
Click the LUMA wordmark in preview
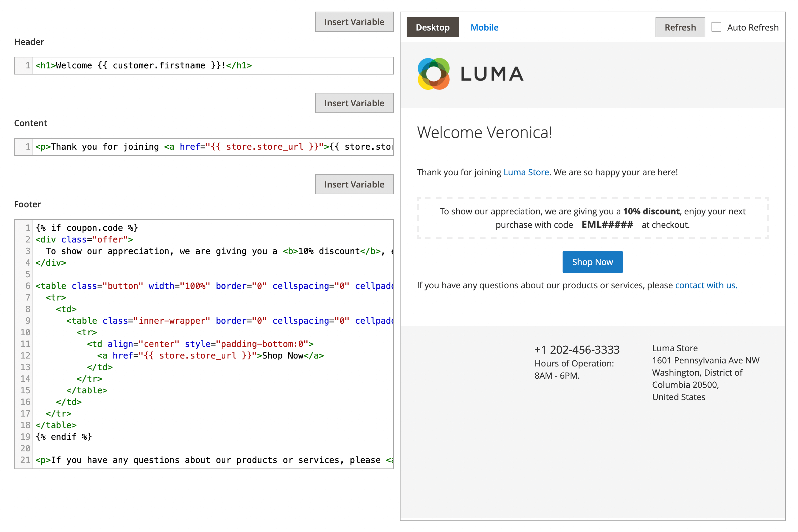click(x=492, y=74)
